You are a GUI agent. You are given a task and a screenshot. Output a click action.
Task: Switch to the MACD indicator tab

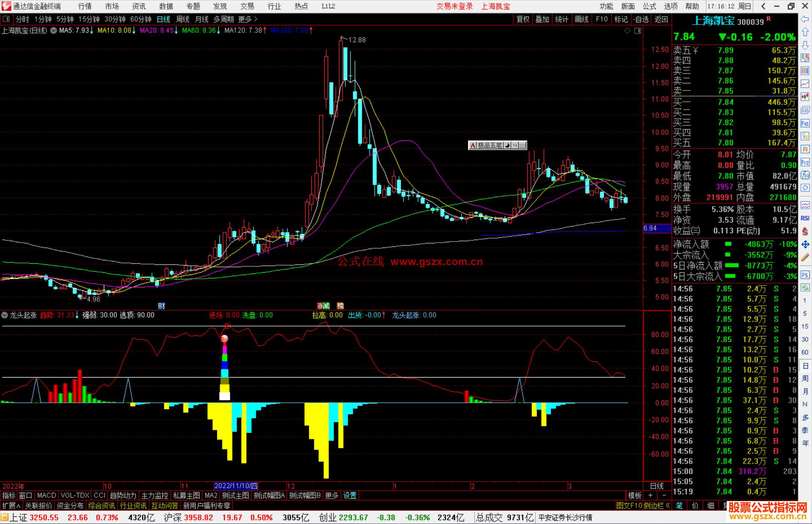point(47,495)
